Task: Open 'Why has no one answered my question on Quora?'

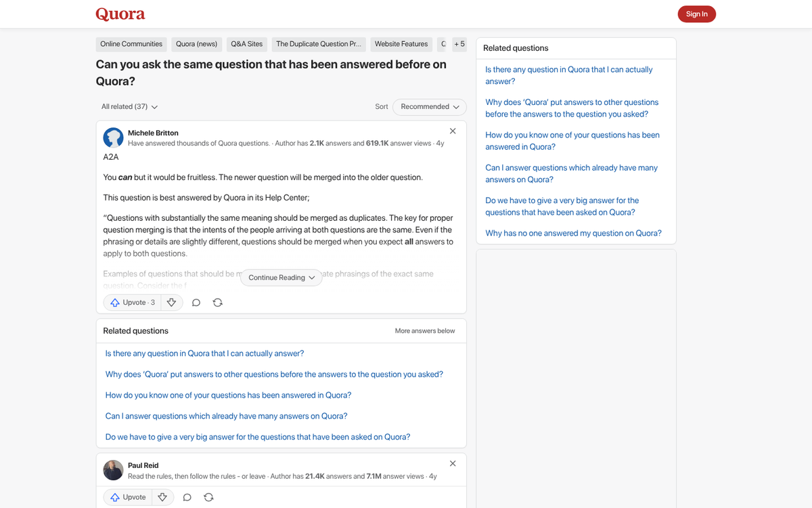Action: (x=574, y=232)
